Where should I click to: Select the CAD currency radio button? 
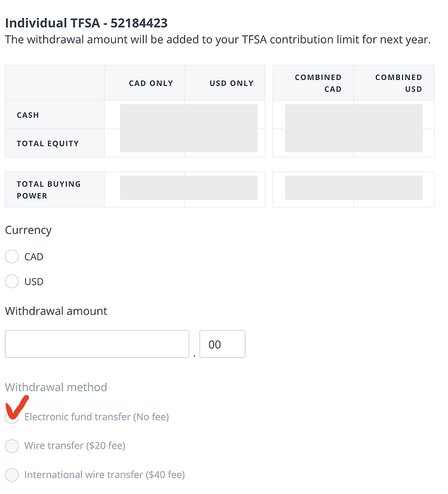(x=12, y=256)
